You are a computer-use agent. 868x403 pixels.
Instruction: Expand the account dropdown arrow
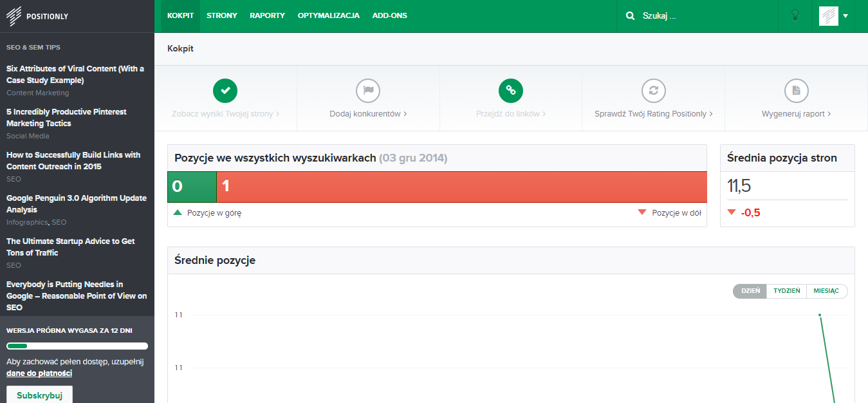tap(845, 16)
